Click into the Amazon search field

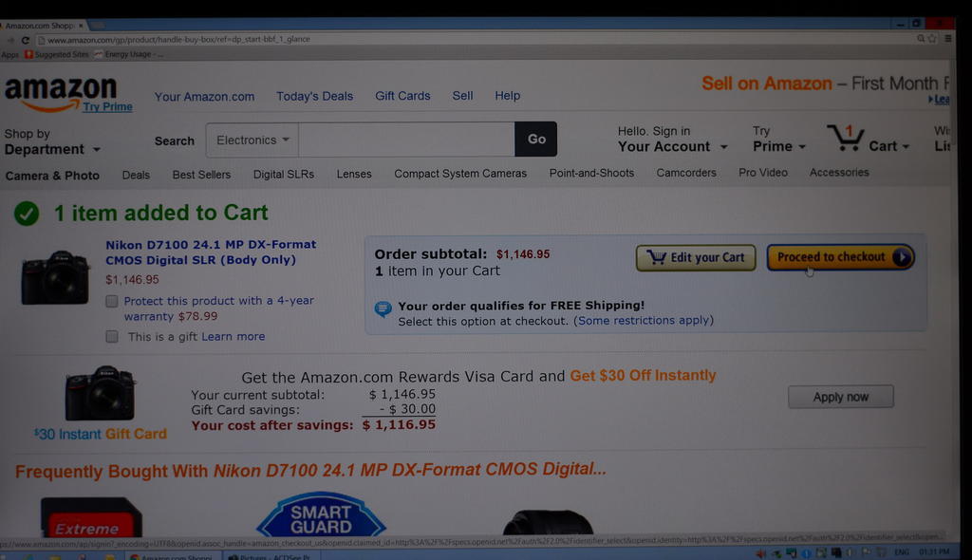(406, 140)
